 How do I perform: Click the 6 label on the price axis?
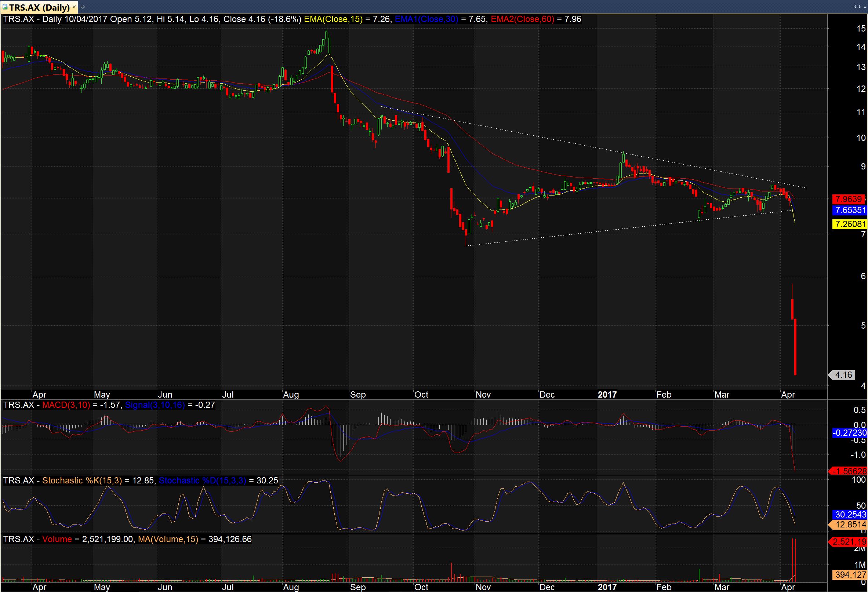pos(863,276)
